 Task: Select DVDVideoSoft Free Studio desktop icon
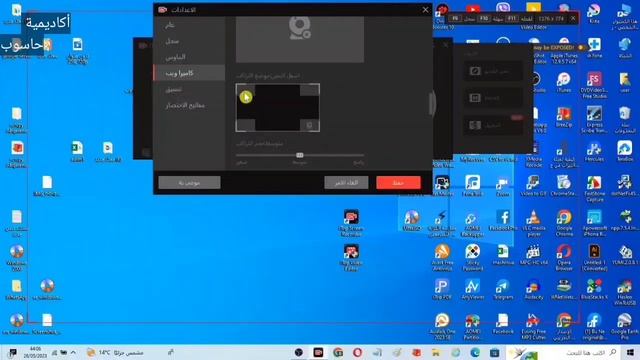pos(595,85)
